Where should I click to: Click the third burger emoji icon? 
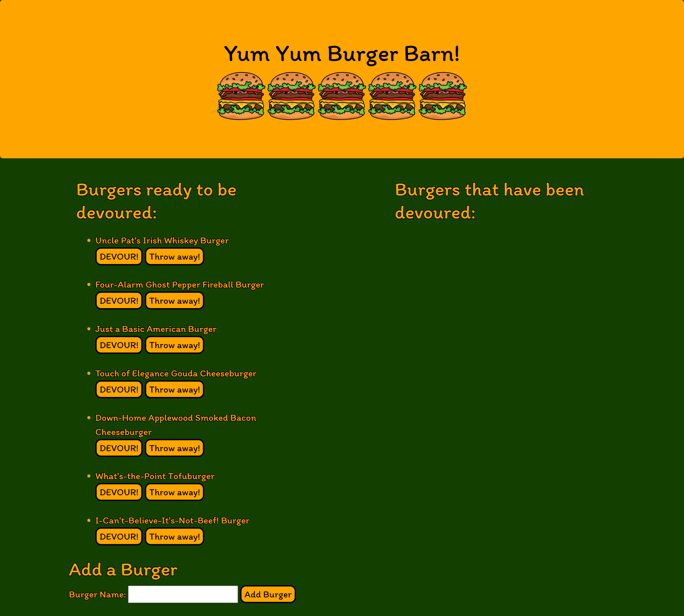(x=342, y=94)
